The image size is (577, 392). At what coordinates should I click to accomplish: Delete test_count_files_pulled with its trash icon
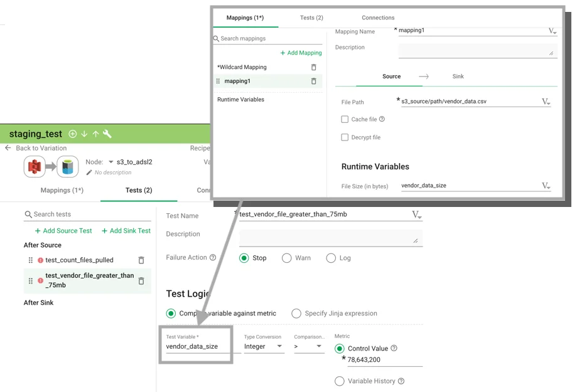(143, 260)
